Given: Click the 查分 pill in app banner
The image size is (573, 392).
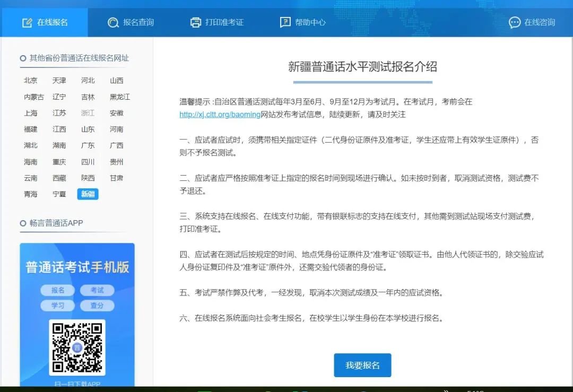Looking at the screenshot, I should 97,306.
